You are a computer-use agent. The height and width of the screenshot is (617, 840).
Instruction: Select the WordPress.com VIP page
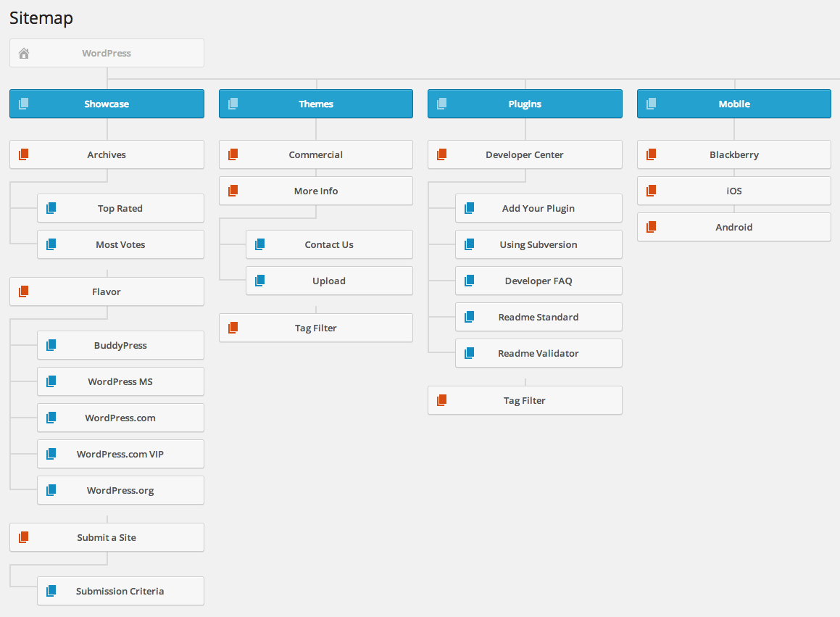click(x=120, y=454)
